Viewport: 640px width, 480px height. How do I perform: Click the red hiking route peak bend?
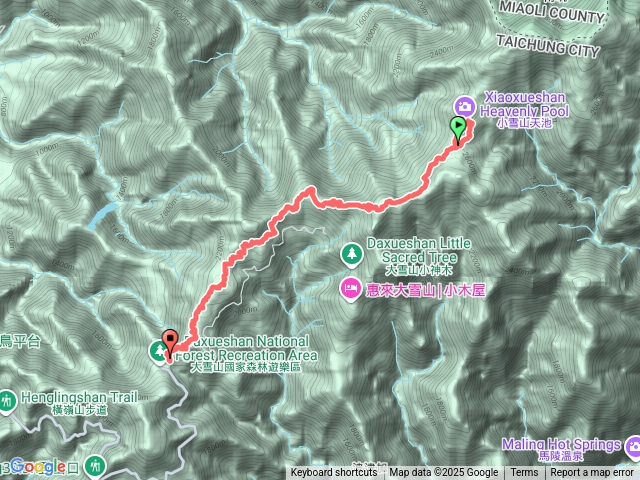pos(311,191)
